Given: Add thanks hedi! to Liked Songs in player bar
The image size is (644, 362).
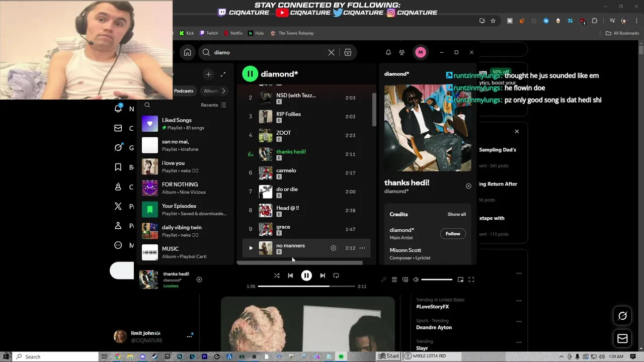Looking at the screenshot, I should pos(199,280).
